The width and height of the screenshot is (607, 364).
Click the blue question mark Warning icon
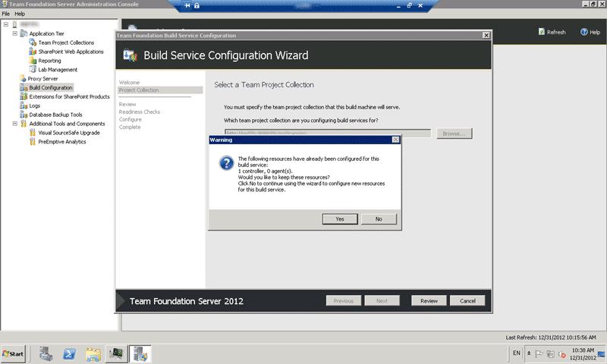tap(226, 163)
